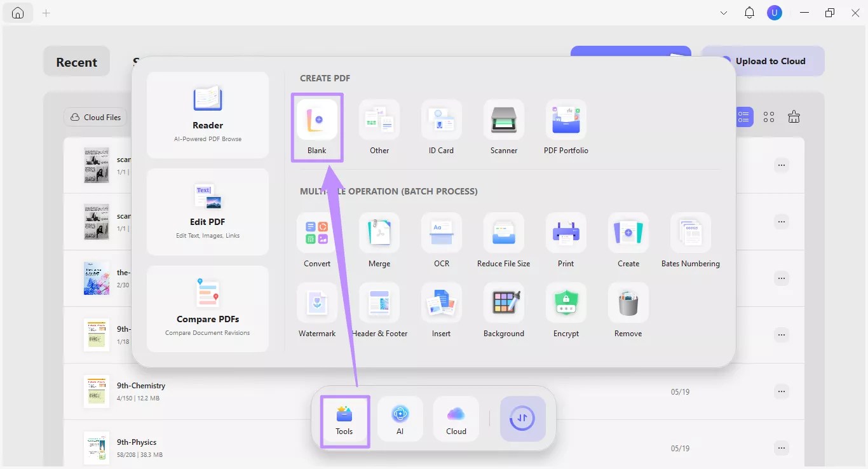Open the Edit PDF card
The width and height of the screenshot is (868, 469).
[x=208, y=212]
